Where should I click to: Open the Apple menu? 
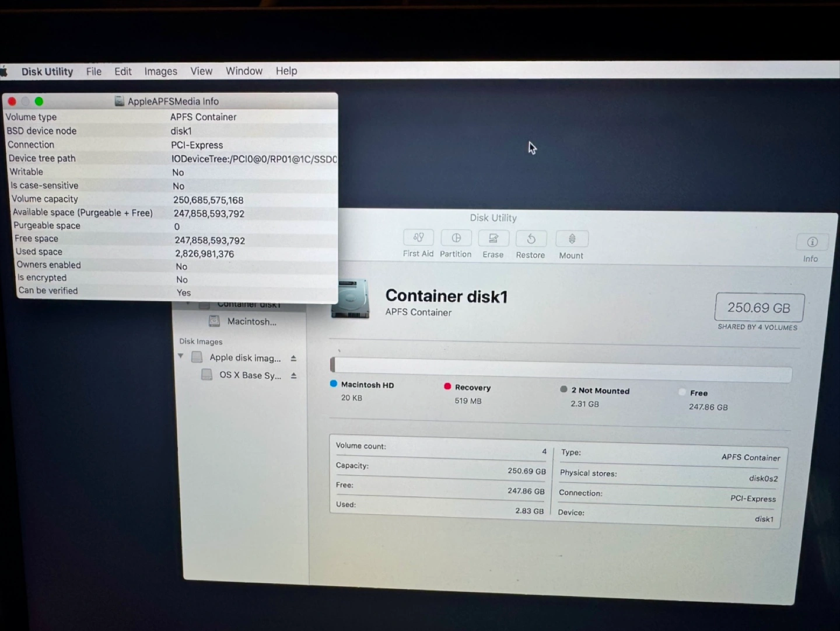(x=3, y=71)
